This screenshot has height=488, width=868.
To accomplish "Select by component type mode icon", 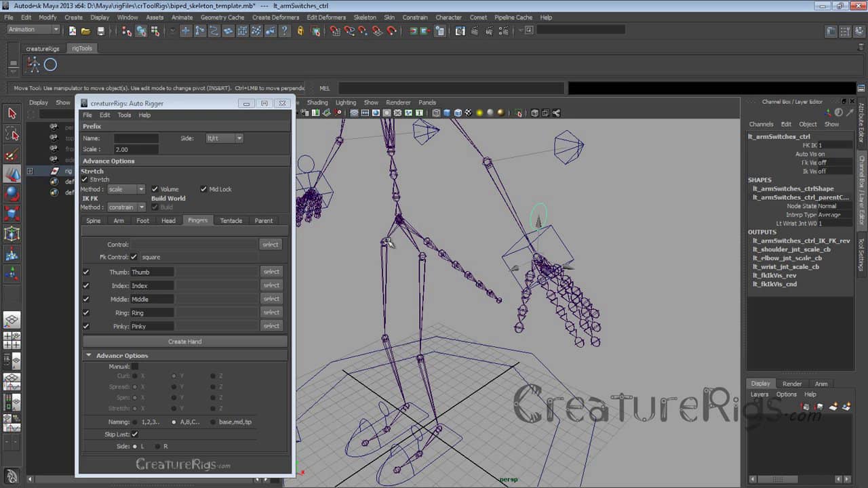I will pyautogui.click(x=155, y=30).
